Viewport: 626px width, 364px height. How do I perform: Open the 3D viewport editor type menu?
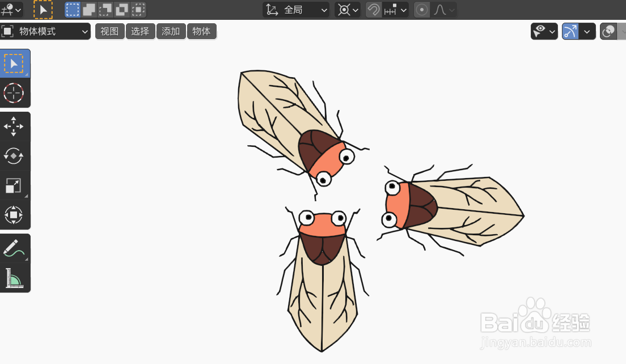10,10
